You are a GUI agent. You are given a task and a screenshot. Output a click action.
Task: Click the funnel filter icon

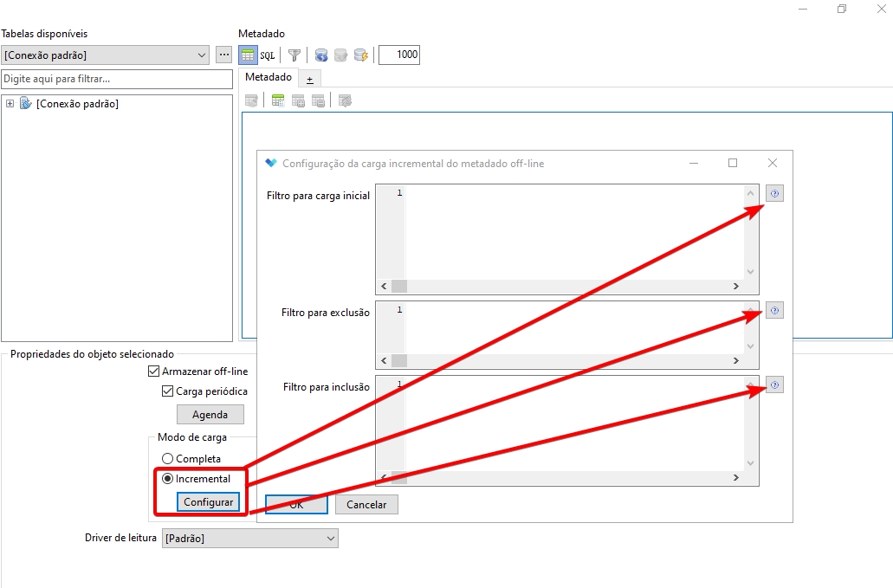294,55
